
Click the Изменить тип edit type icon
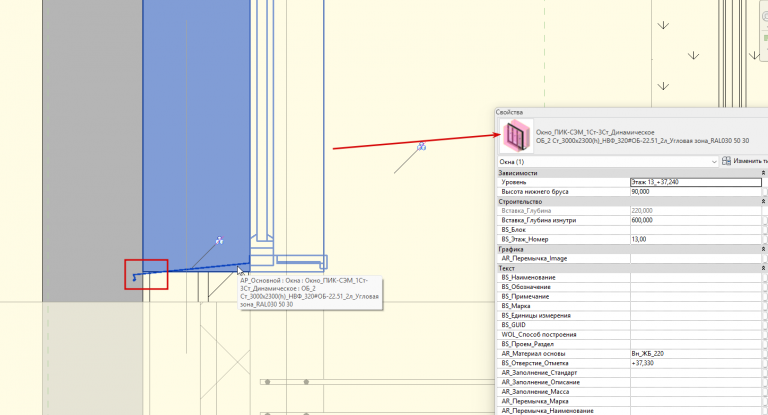(727, 161)
